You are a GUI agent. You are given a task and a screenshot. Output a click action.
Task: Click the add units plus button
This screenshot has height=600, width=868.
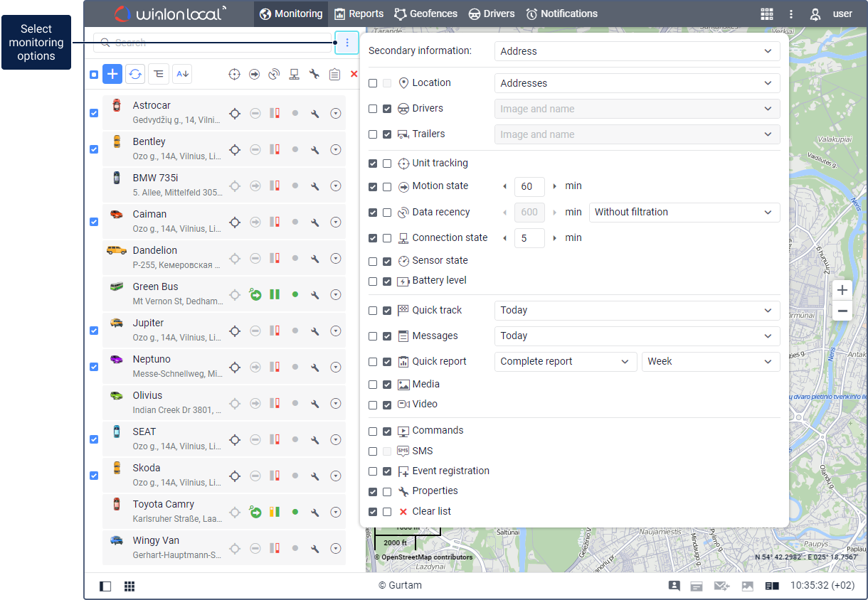[x=112, y=74]
